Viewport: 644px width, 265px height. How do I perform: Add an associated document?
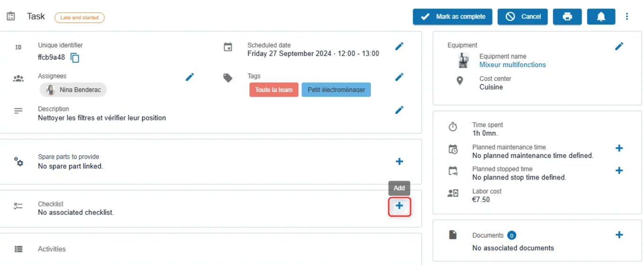coord(619,235)
